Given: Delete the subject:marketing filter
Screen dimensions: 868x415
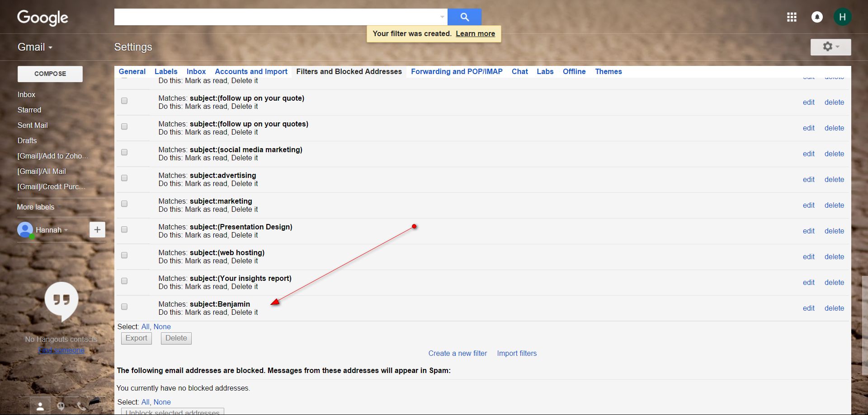Looking at the screenshot, I should tap(834, 205).
